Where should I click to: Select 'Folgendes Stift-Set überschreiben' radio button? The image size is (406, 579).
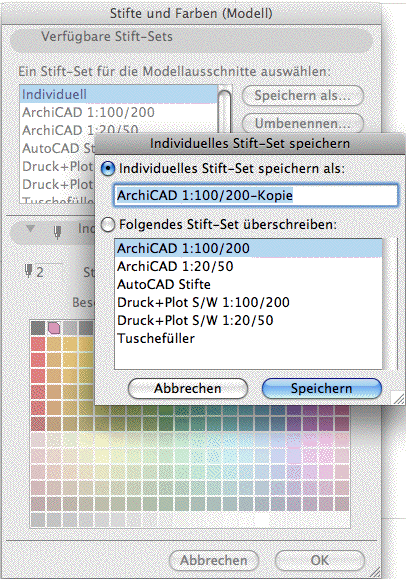108,225
